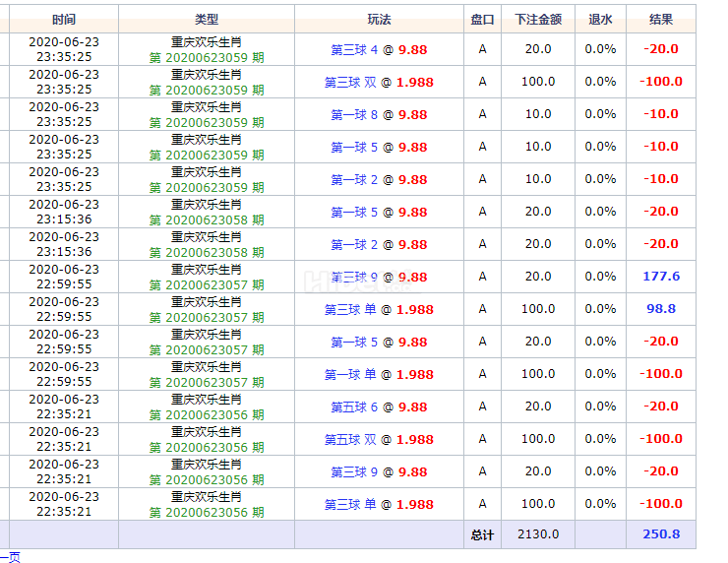Select the 下注金额 column header
The height and width of the screenshot is (563, 728).
(538, 20)
